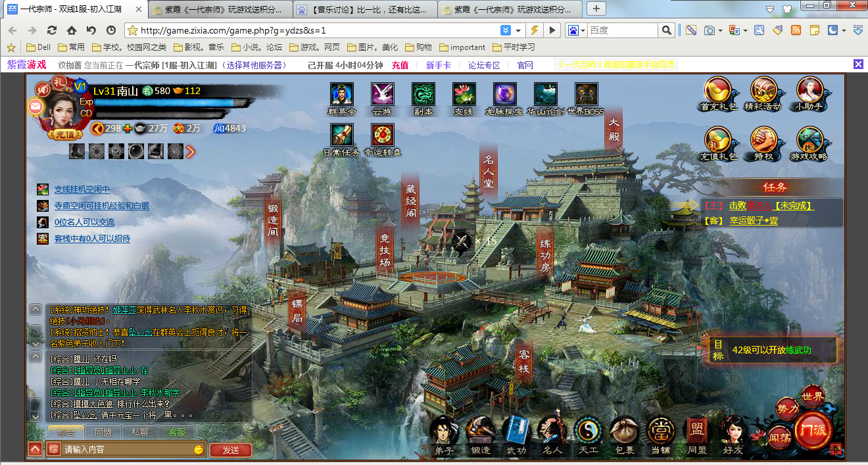Screen dimensions: 868x465
Task: Click the 支线挂机空闲中 link
Action: click(x=82, y=189)
